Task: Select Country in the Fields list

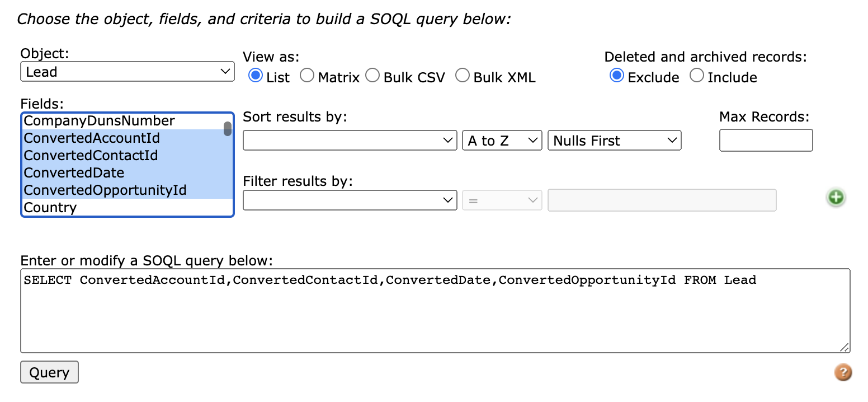Action: click(x=123, y=208)
